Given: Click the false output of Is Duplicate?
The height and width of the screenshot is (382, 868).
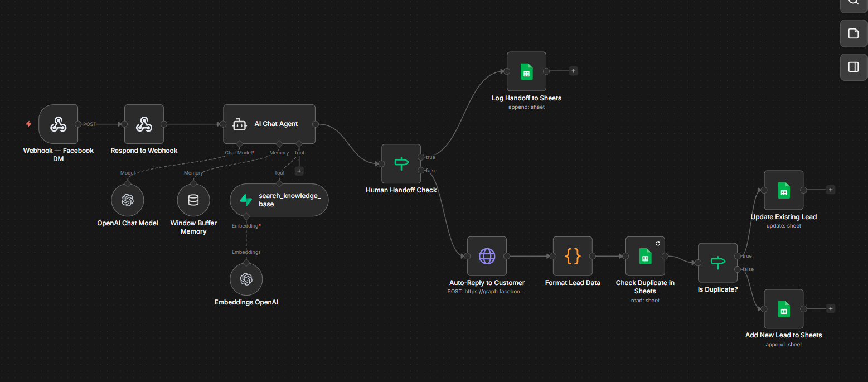Looking at the screenshot, I should point(738,269).
